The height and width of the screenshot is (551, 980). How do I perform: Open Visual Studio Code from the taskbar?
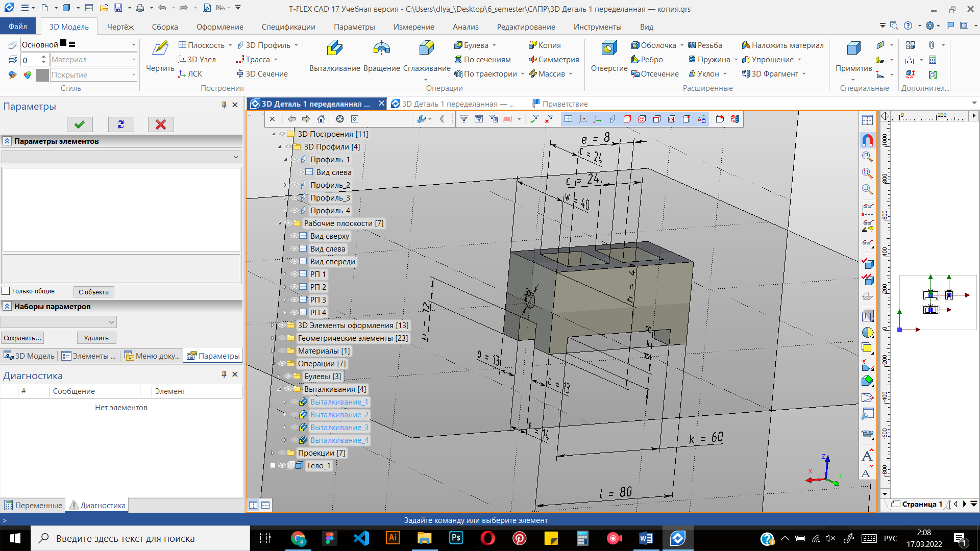[361, 538]
